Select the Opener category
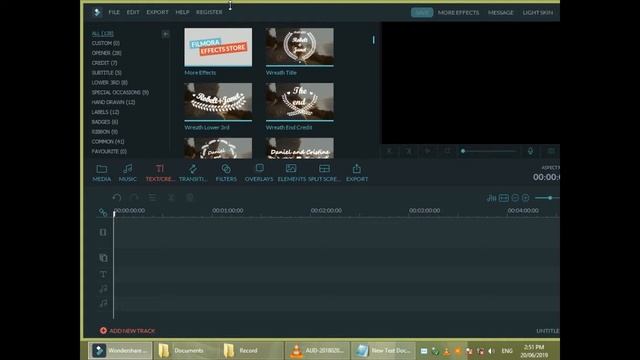640x360 pixels. point(107,53)
